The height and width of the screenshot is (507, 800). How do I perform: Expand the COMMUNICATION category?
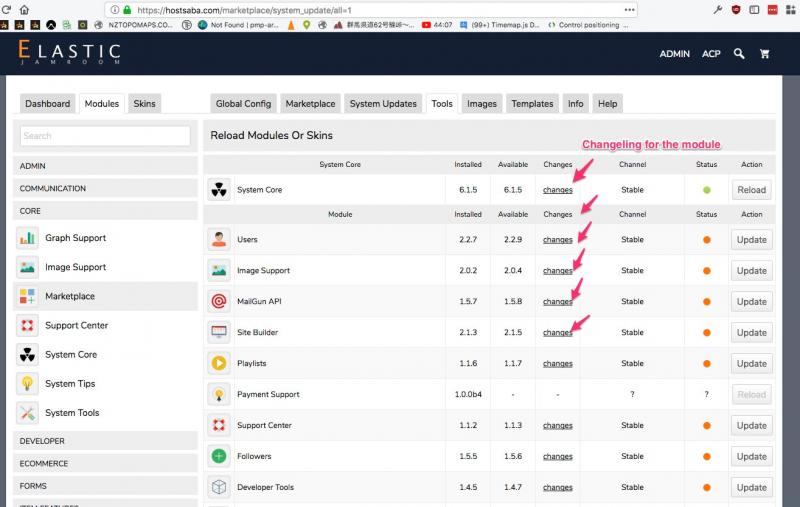coord(105,188)
